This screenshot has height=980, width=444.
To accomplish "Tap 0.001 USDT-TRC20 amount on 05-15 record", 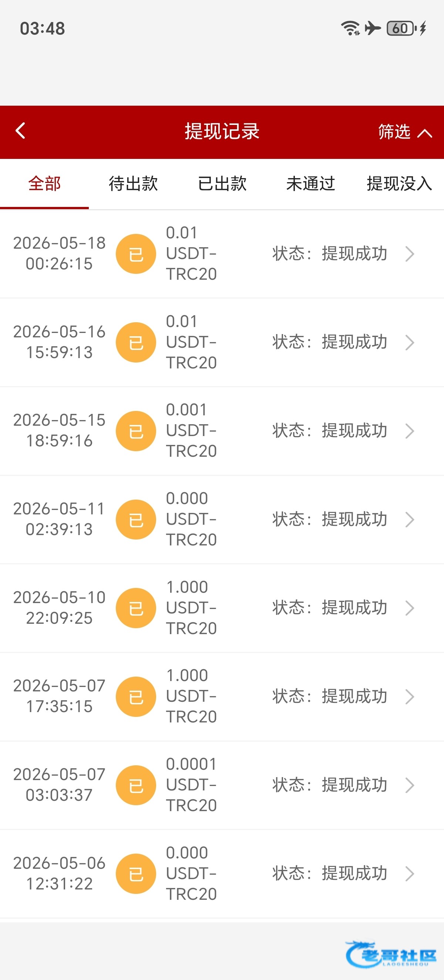I will click(x=191, y=431).
